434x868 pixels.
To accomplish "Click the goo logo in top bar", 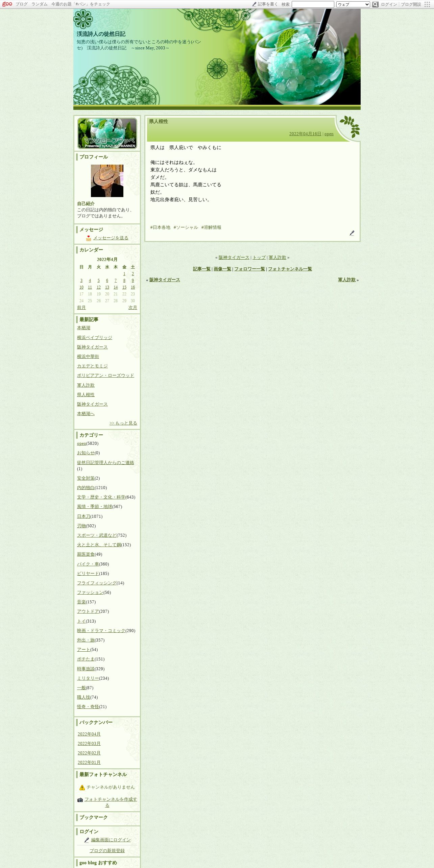I will [7, 4].
